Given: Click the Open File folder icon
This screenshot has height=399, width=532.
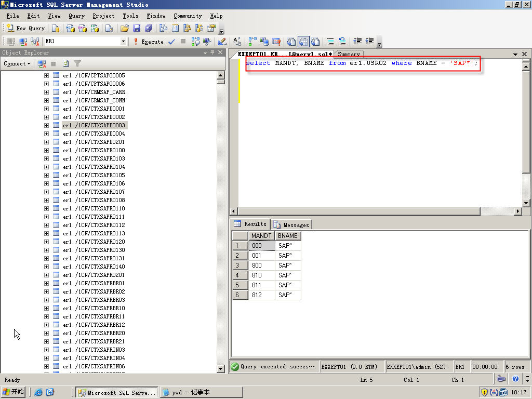Looking at the screenshot, I should click(x=125, y=29).
